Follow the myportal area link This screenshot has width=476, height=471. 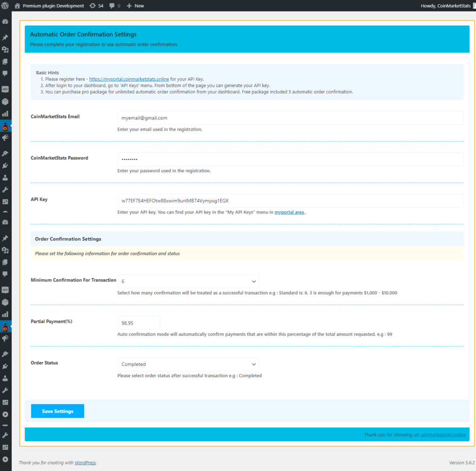click(x=289, y=212)
